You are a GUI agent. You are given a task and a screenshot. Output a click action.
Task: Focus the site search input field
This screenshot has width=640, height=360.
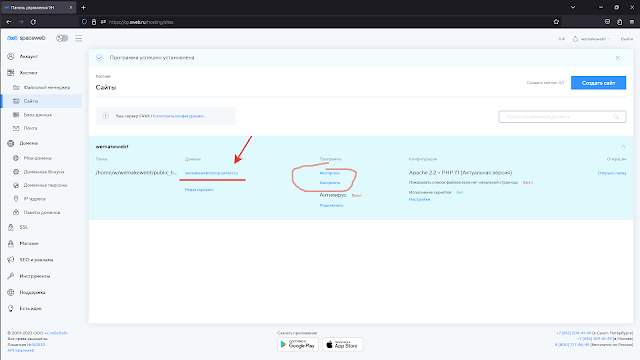point(562,117)
